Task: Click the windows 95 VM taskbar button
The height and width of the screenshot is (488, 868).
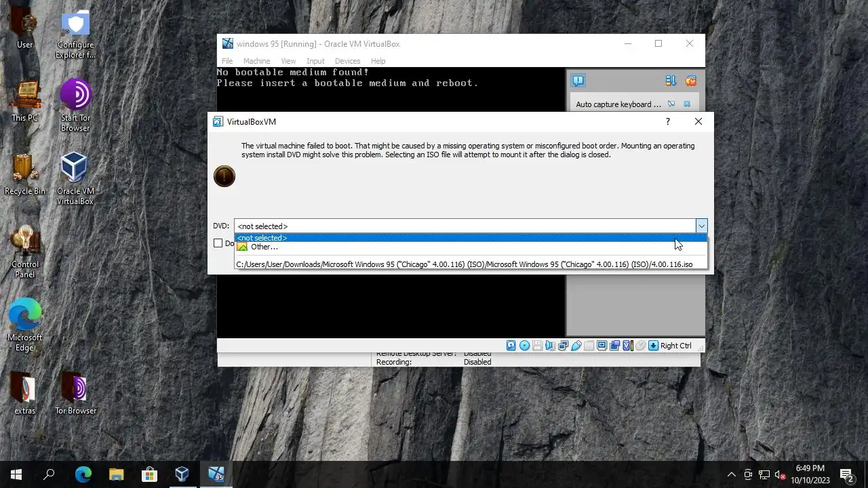Action: [216, 474]
